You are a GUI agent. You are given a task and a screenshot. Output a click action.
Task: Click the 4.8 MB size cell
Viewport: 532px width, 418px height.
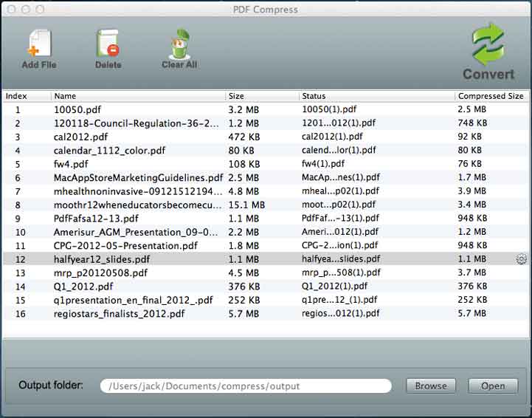tap(243, 191)
